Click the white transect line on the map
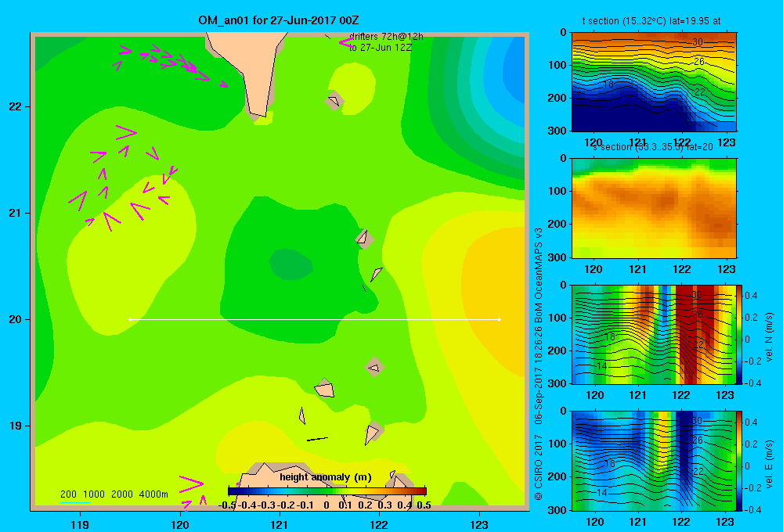 point(315,319)
